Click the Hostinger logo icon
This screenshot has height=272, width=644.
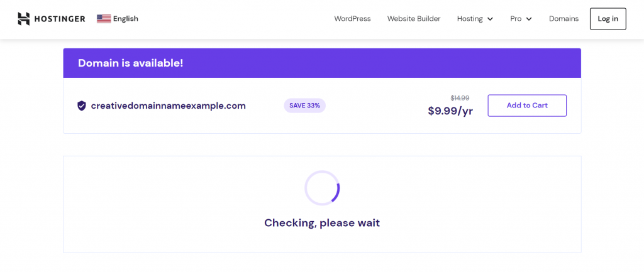[24, 19]
